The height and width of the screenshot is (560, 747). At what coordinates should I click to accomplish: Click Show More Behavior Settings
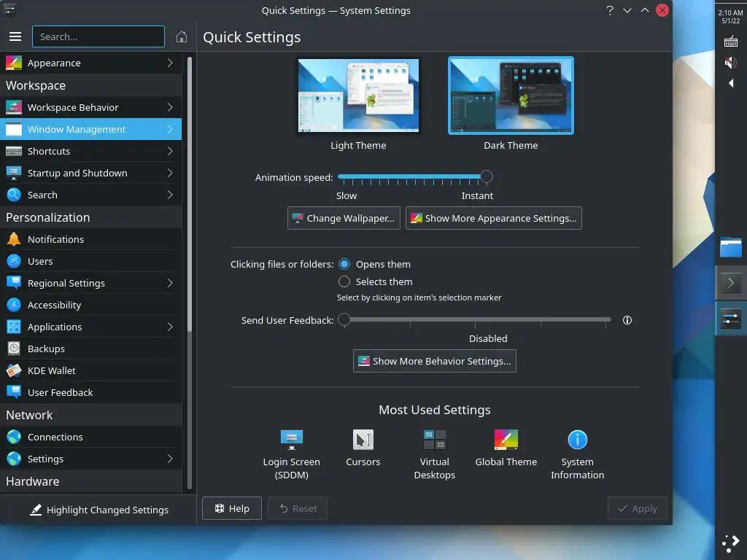[x=434, y=361]
